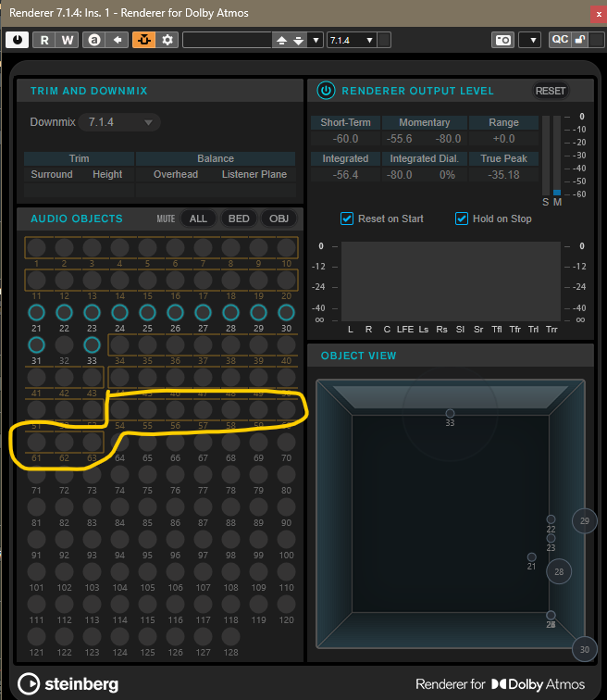Click the Listener Plane balance label
The height and width of the screenshot is (700, 607).
[254, 174]
